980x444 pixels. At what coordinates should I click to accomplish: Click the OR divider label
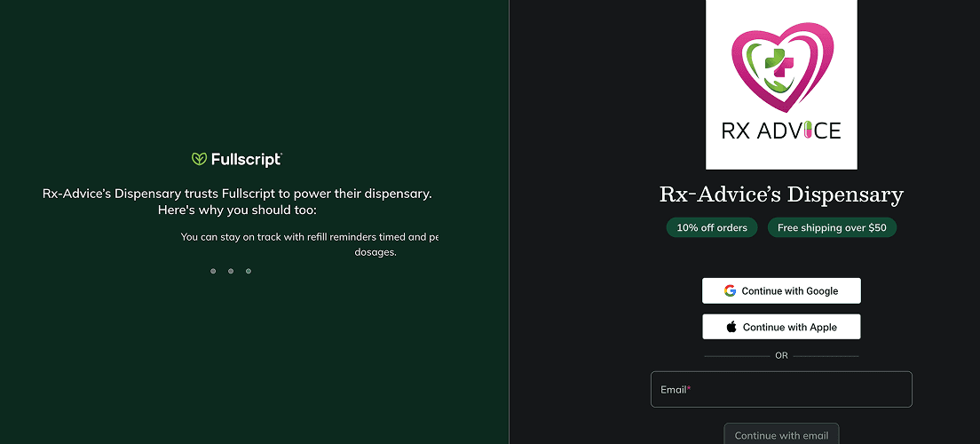781,355
